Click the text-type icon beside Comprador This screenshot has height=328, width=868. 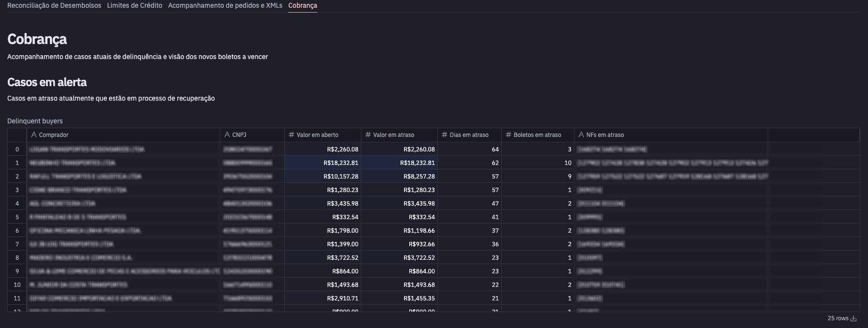click(34, 135)
